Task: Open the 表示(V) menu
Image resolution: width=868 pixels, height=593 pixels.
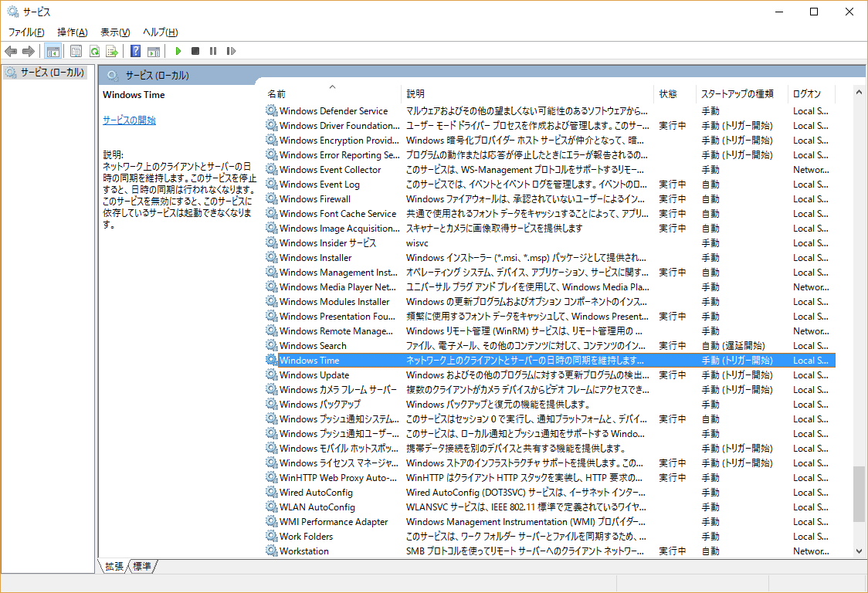Action: tap(115, 32)
